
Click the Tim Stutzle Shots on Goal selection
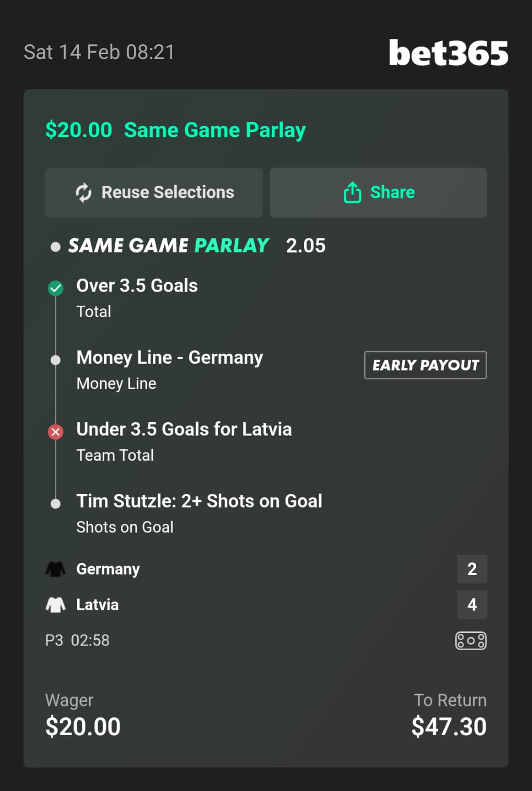(199, 501)
